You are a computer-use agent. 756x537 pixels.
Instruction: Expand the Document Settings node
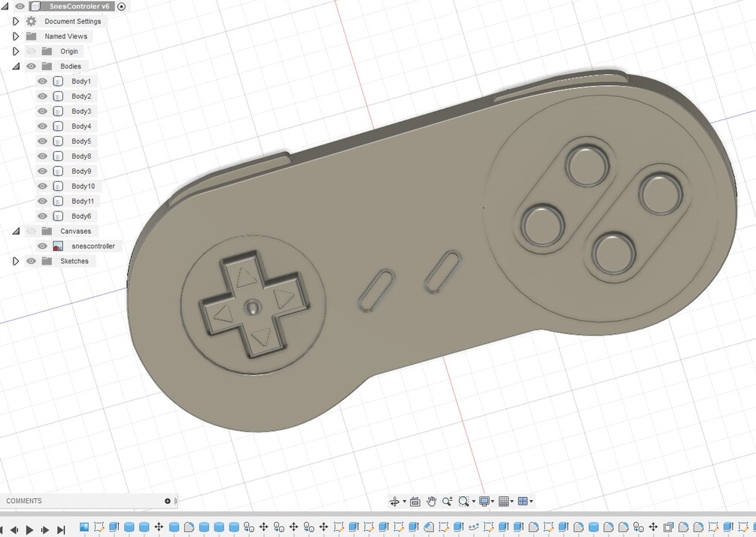[x=16, y=21]
